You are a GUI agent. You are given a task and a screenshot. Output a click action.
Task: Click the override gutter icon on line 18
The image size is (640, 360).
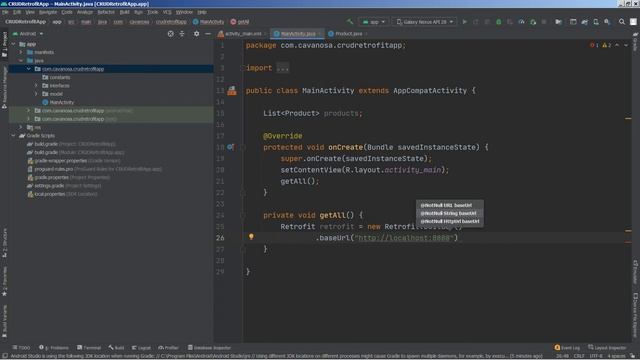coord(231,147)
